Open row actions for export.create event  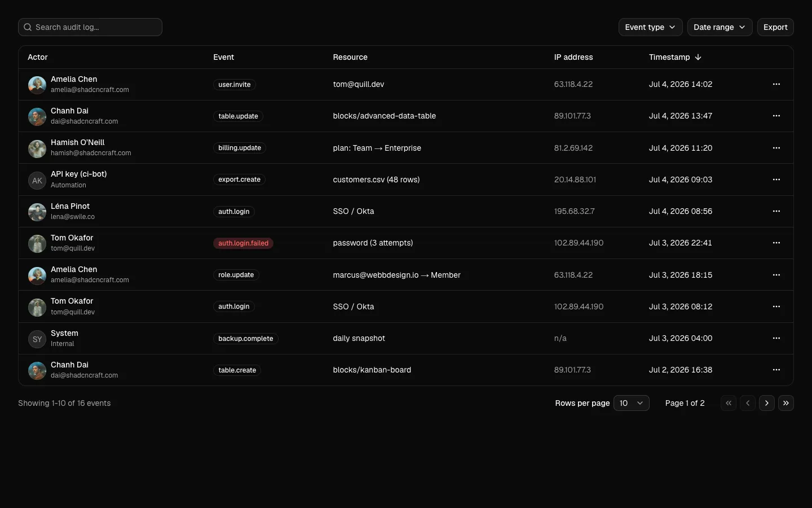(776, 179)
